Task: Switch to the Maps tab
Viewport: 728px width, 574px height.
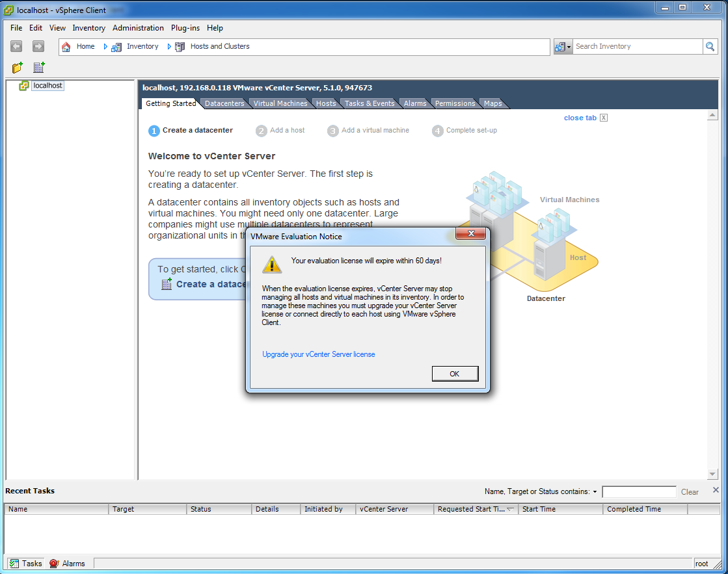Action: click(x=493, y=103)
